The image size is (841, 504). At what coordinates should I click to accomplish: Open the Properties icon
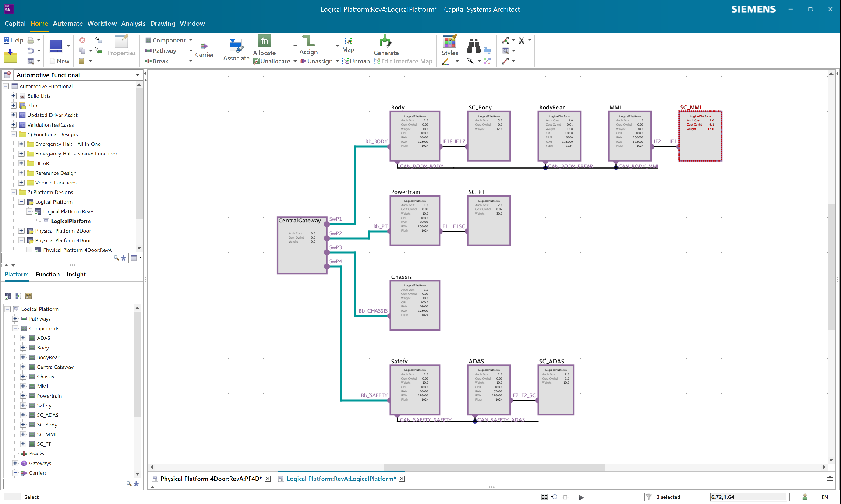[x=121, y=45]
